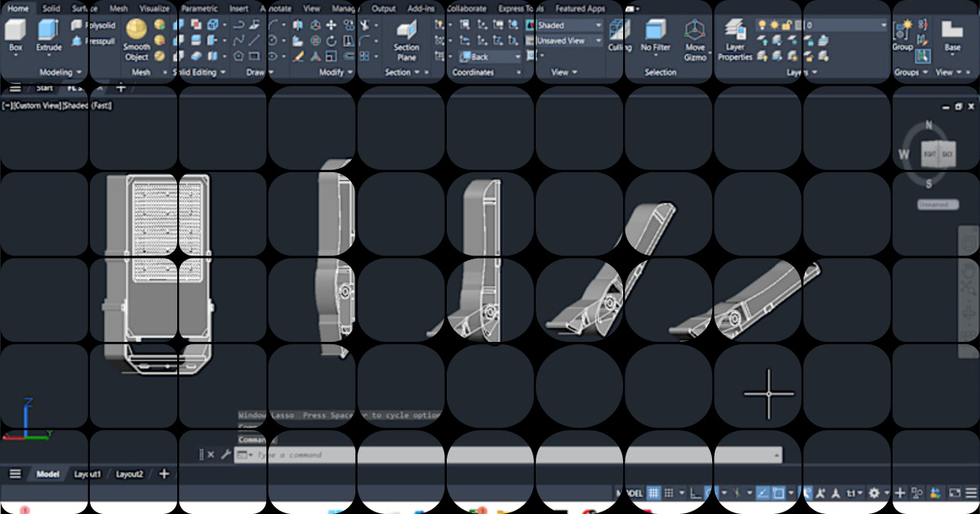Click the Rotate tool in Modify panel
The height and width of the screenshot is (514, 980).
pyautogui.click(x=332, y=40)
